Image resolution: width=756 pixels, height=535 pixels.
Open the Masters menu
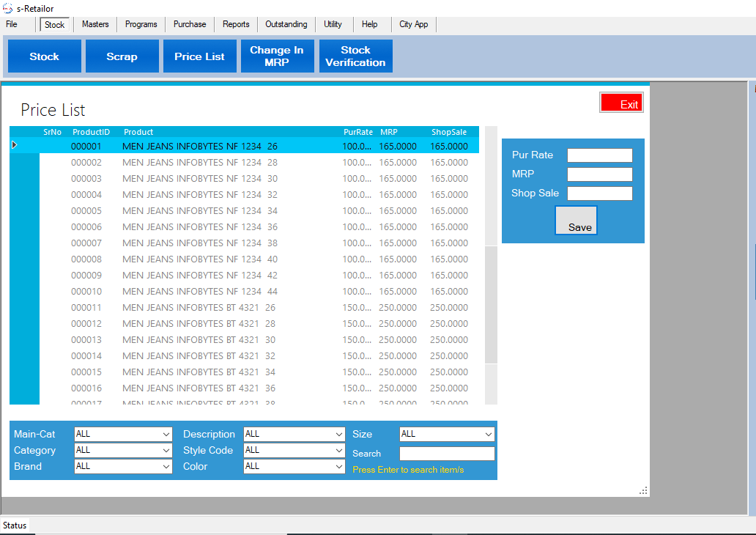(x=95, y=24)
